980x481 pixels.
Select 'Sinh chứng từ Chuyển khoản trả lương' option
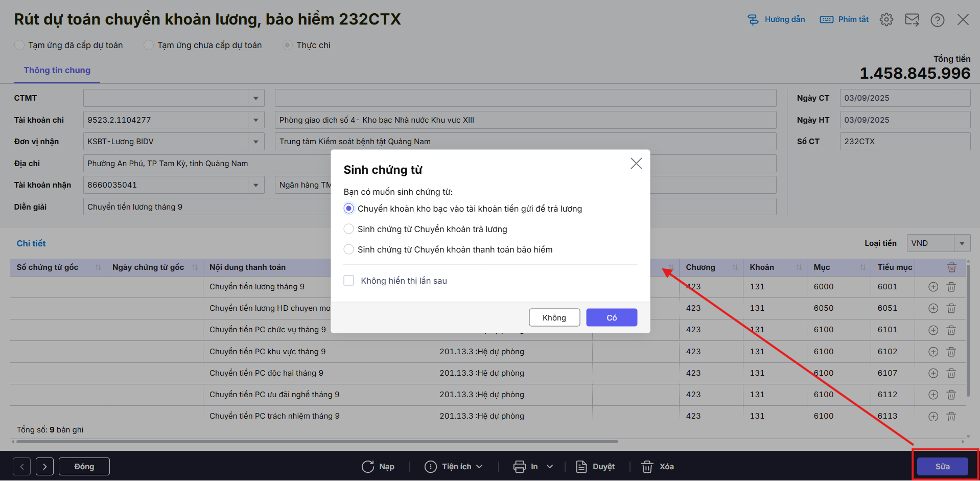click(x=349, y=229)
